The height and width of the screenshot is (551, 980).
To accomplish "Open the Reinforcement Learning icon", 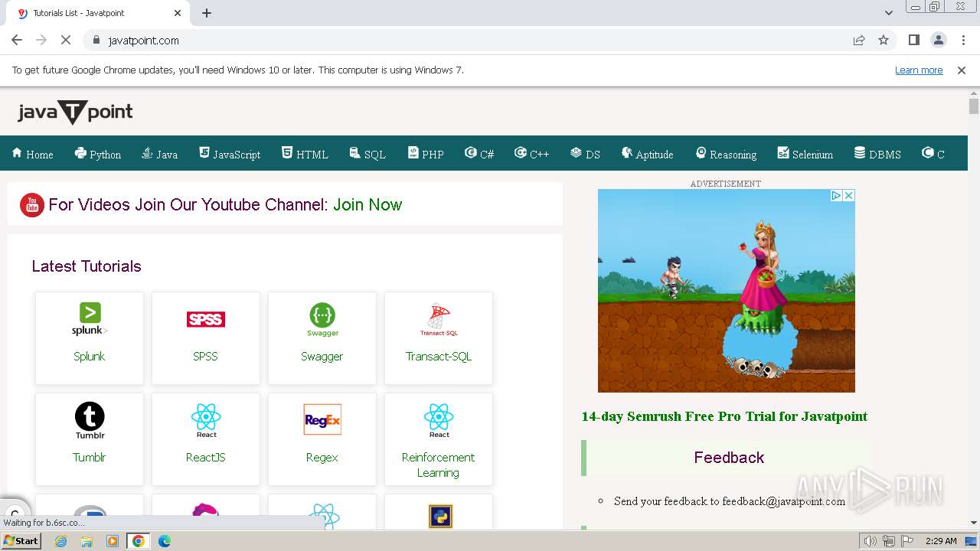I will pos(439,421).
